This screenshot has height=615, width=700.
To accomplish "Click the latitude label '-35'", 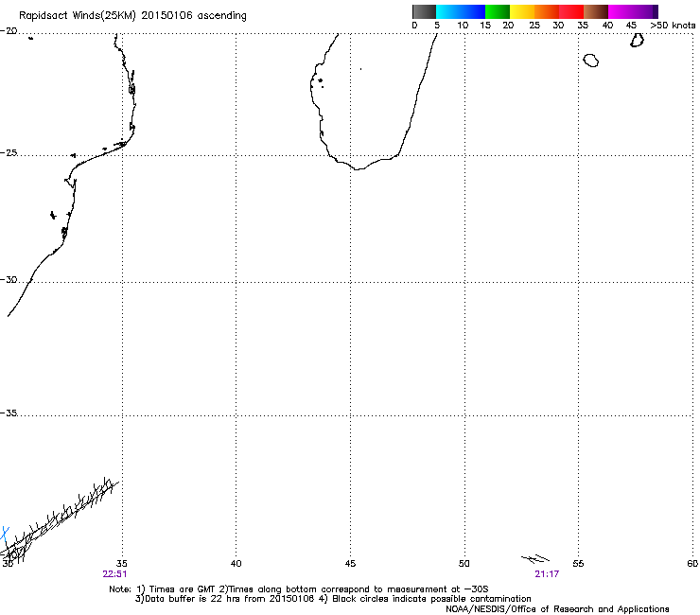I will pyautogui.click(x=9, y=413).
